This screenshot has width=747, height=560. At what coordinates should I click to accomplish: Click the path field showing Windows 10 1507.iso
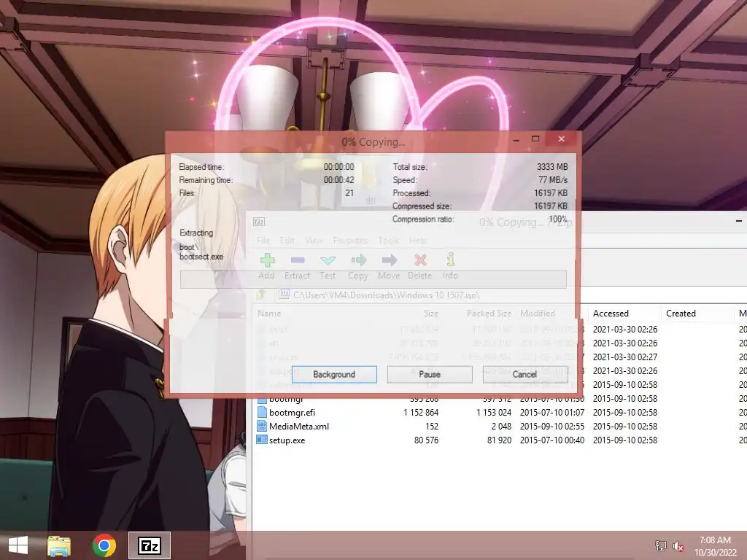pyautogui.click(x=511, y=295)
